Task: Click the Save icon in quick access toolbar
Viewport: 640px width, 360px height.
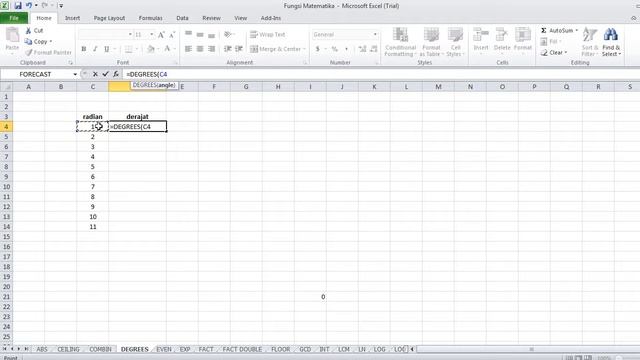Action: pos(18,6)
